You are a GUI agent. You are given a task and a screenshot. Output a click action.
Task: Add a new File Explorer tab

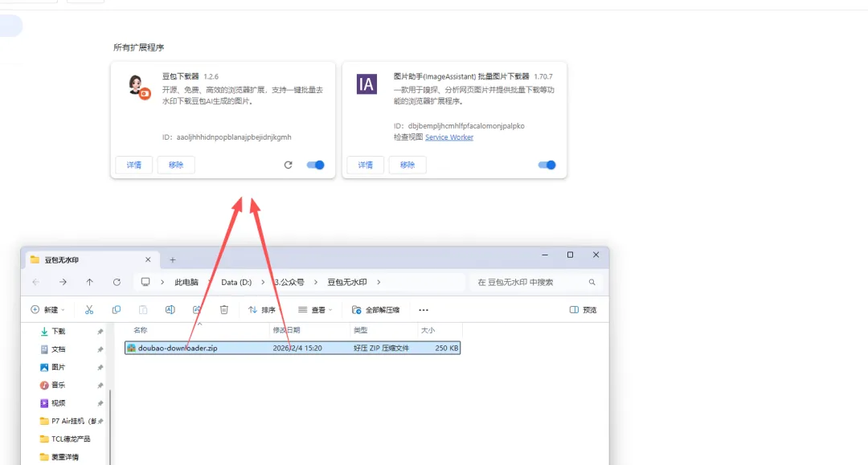(173, 260)
